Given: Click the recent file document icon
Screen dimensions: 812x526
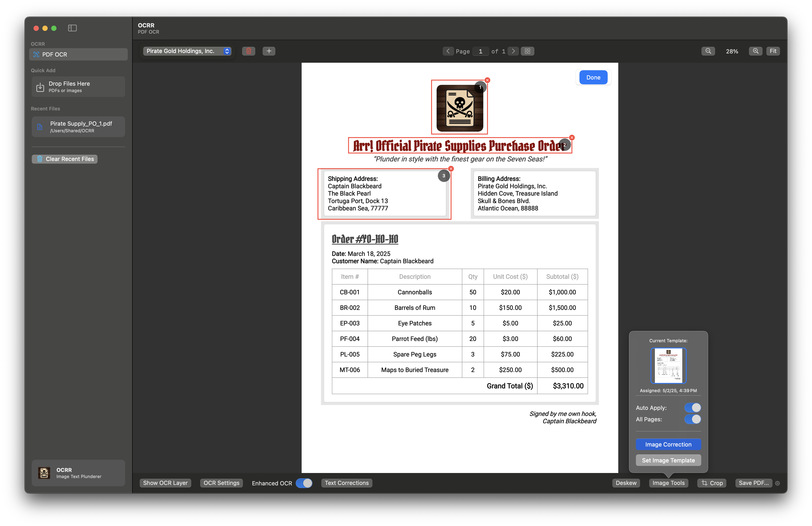Looking at the screenshot, I should (x=39, y=127).
